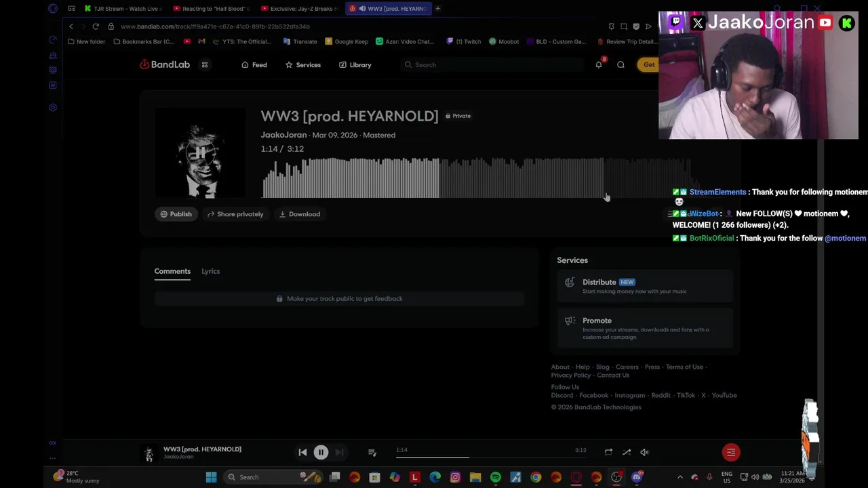Open Instagram from the taskbar

coord(455,477)
